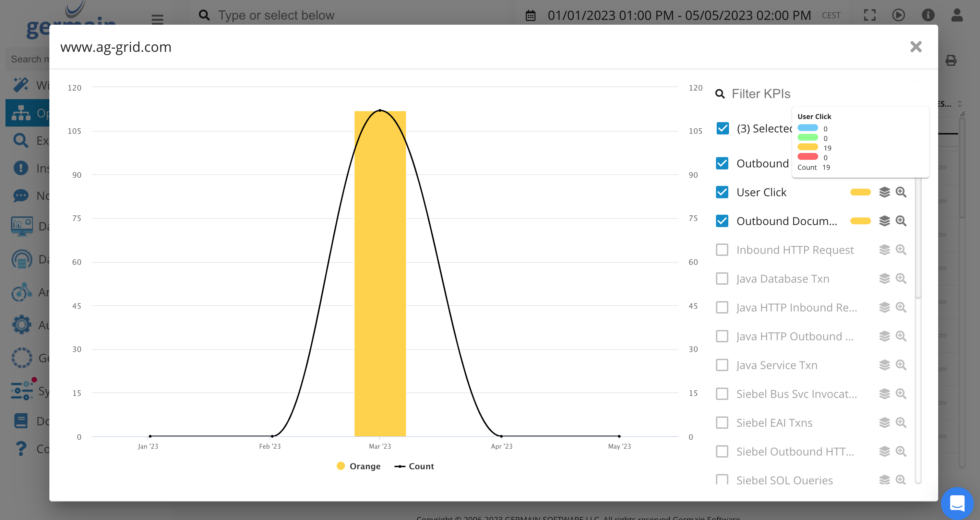Uncheck the User Click KPI checkbox
Viewport: 980px width, 520px height.
point(722,192)
